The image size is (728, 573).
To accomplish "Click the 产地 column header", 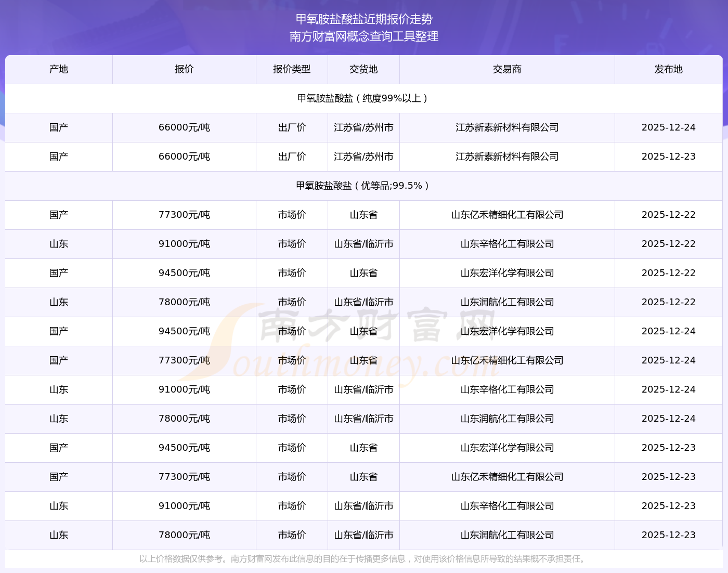I will (59, 69).
